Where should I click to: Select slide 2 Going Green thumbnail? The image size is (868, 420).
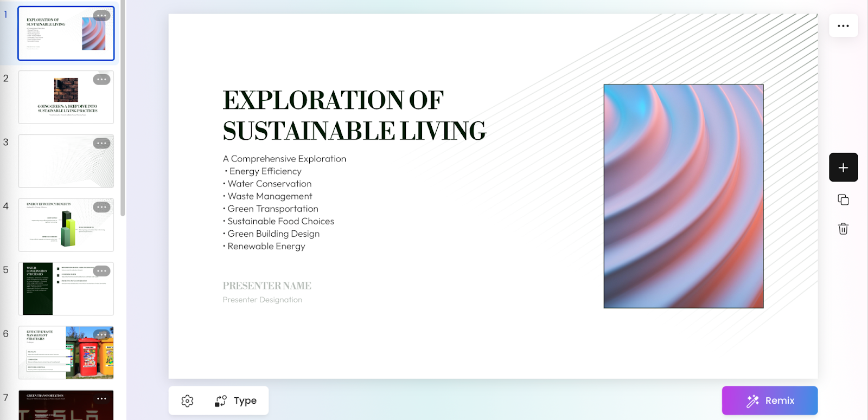[x=66, y=98]
